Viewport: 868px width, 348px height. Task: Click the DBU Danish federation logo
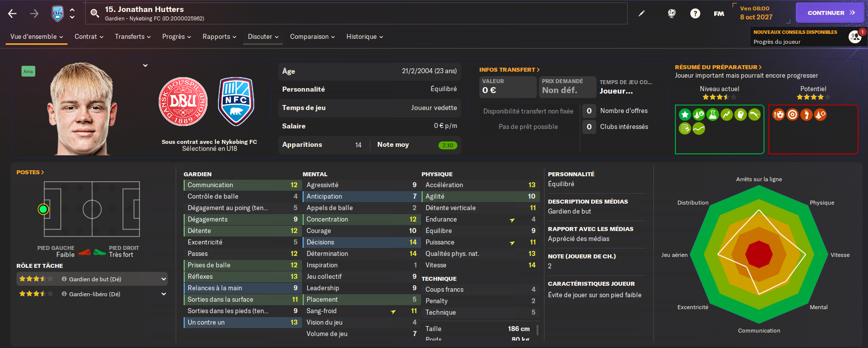coord(183,102)
